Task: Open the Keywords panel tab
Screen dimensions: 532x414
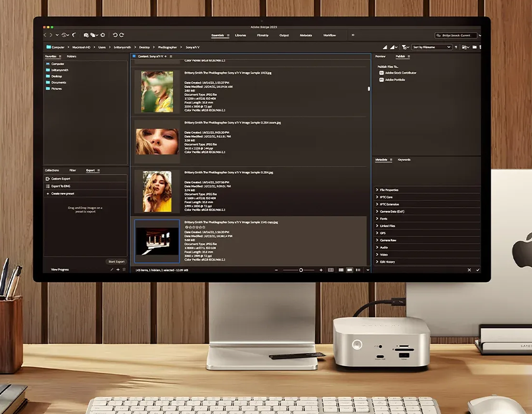Action: (x=404, y=160)
